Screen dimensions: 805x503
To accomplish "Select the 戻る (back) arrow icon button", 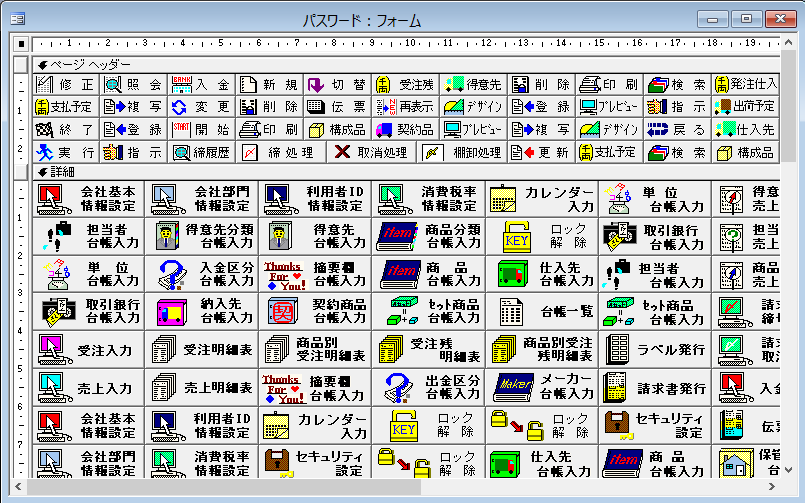I will pos(677,129).
